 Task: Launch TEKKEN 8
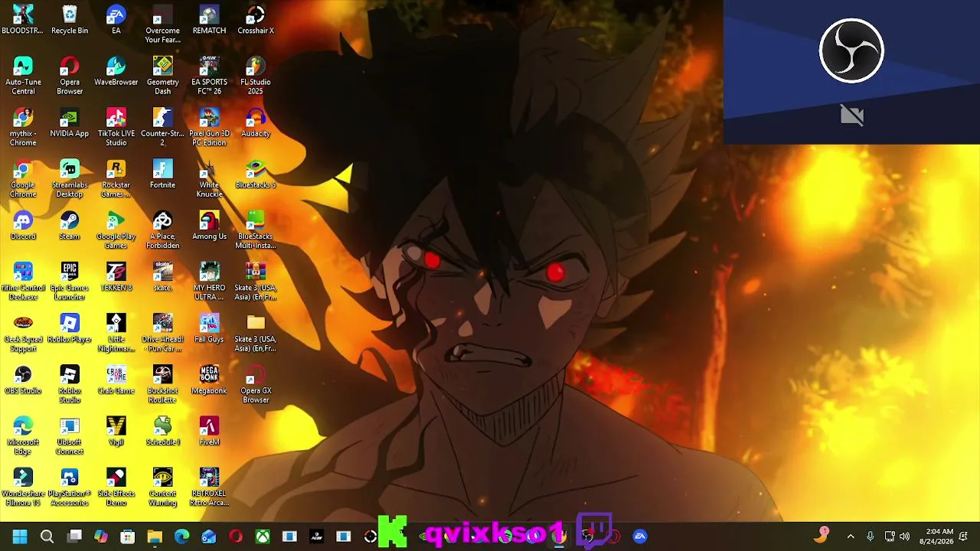(116, 277)
